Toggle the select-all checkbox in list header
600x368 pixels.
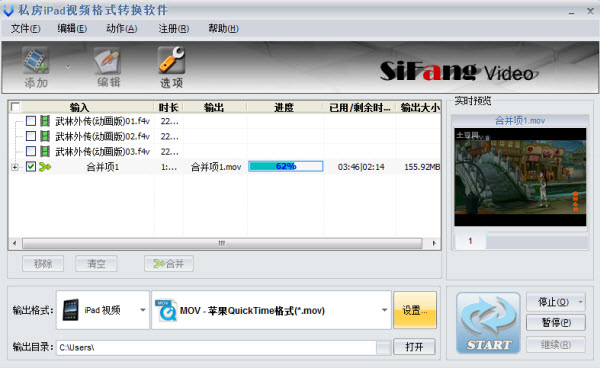(15, 107)
